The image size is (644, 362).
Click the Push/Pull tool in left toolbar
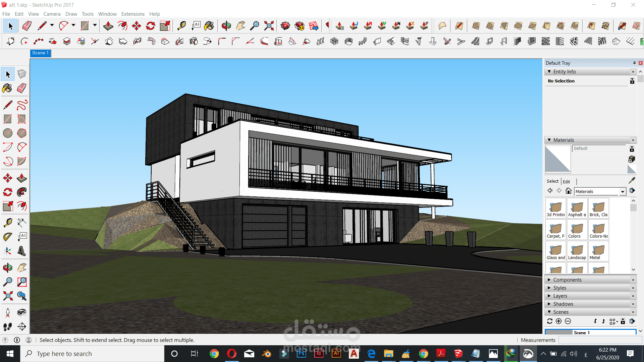click(x=22, y=178)
